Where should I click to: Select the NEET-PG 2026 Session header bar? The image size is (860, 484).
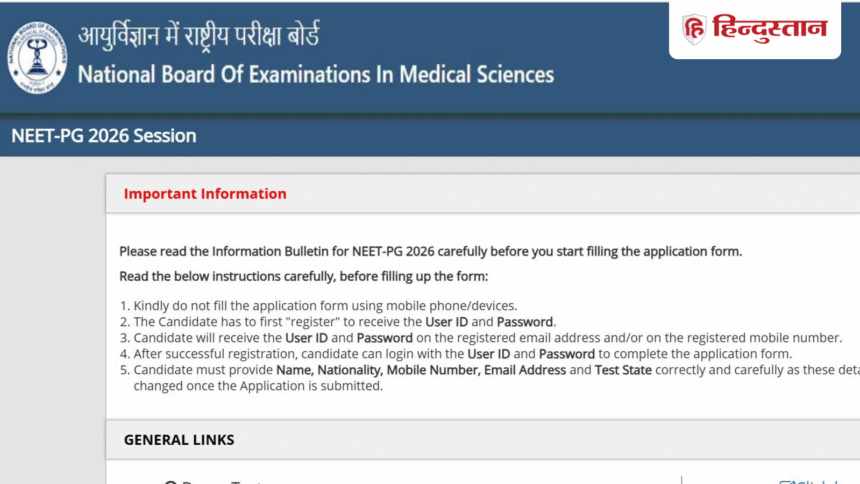[430, 136]
